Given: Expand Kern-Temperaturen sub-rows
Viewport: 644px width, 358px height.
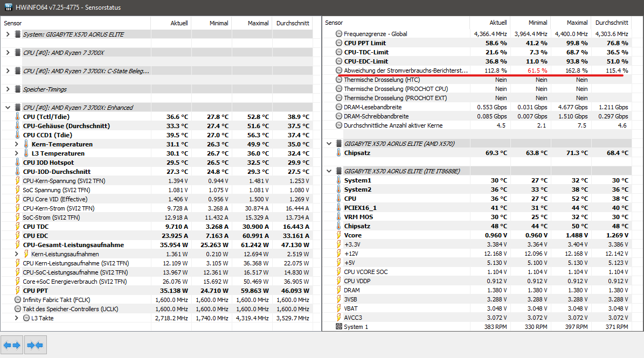Looking at the screenshot, I should click(16, 144).
